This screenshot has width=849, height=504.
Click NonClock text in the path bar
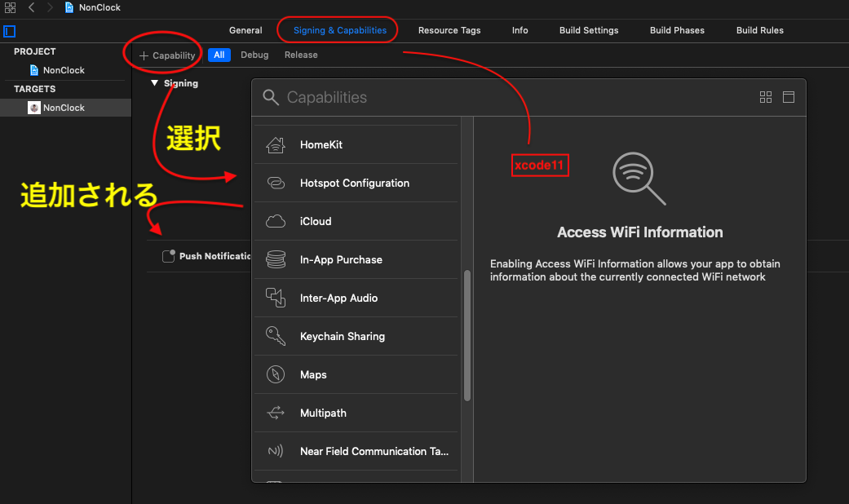point(99,7)
